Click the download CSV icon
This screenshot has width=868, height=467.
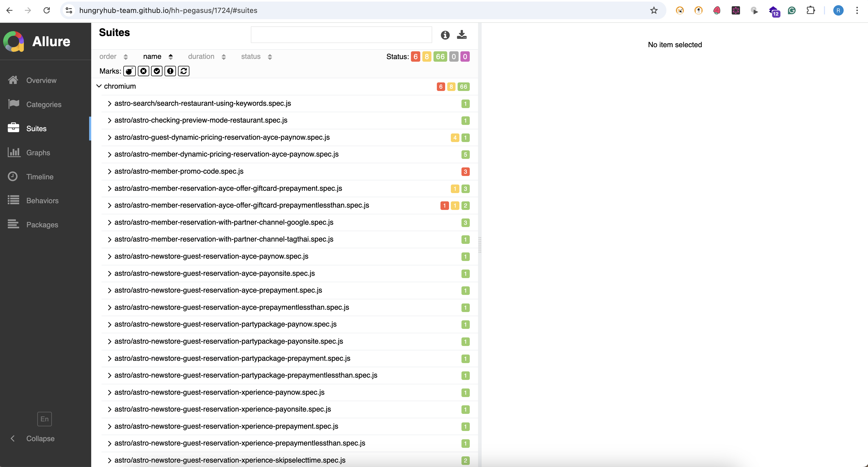pos(462,35)
